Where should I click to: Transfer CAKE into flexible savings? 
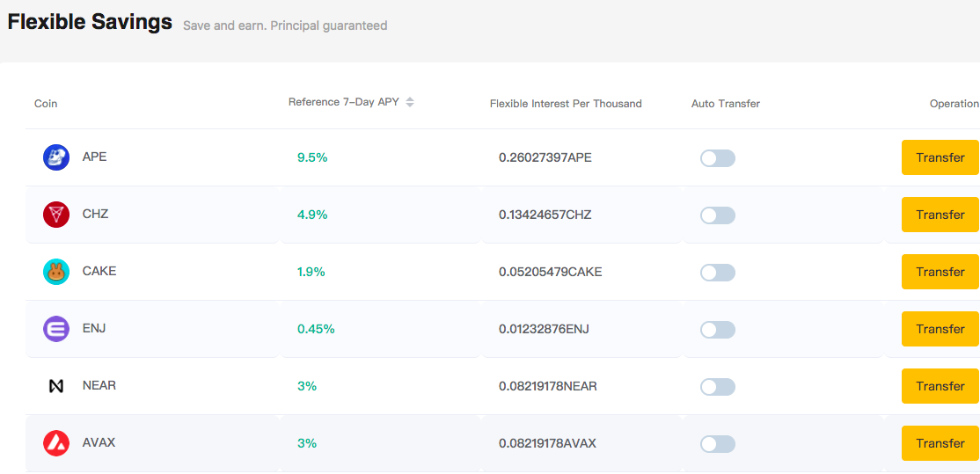[940, 272]
